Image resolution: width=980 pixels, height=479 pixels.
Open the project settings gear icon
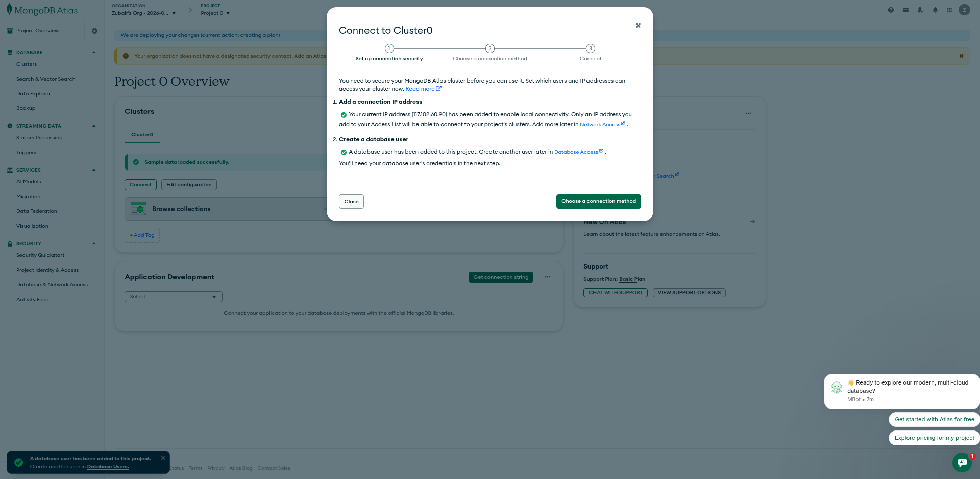[x=94, y=31]
